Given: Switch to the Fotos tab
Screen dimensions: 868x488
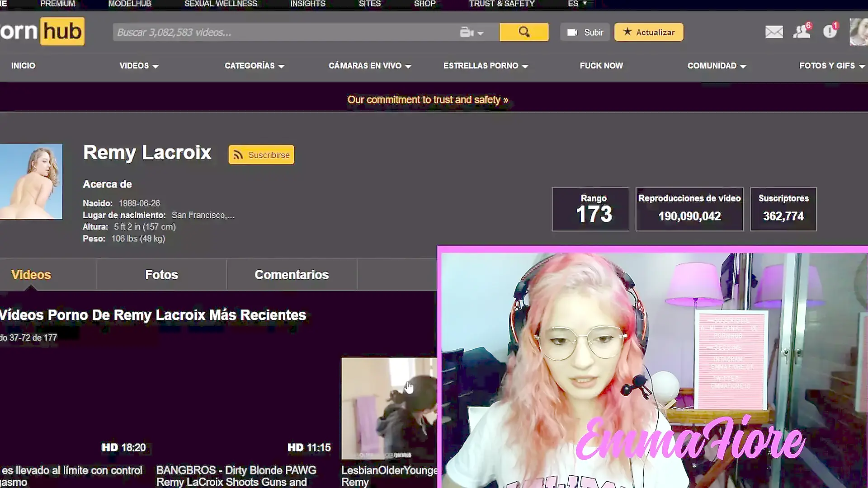Looking at the screenshot, I should pyautogui.click(x=161, y=275).
